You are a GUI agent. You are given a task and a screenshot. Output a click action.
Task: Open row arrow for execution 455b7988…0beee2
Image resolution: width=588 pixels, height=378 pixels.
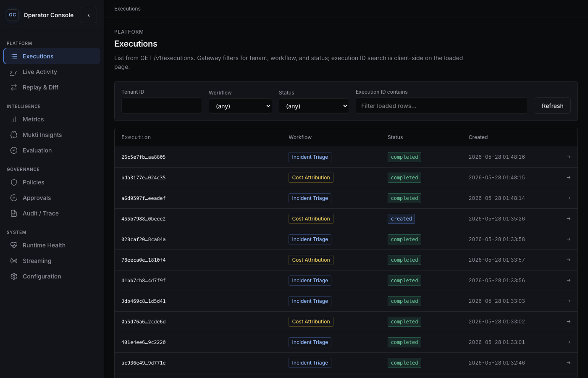click(x=568, y=219)
